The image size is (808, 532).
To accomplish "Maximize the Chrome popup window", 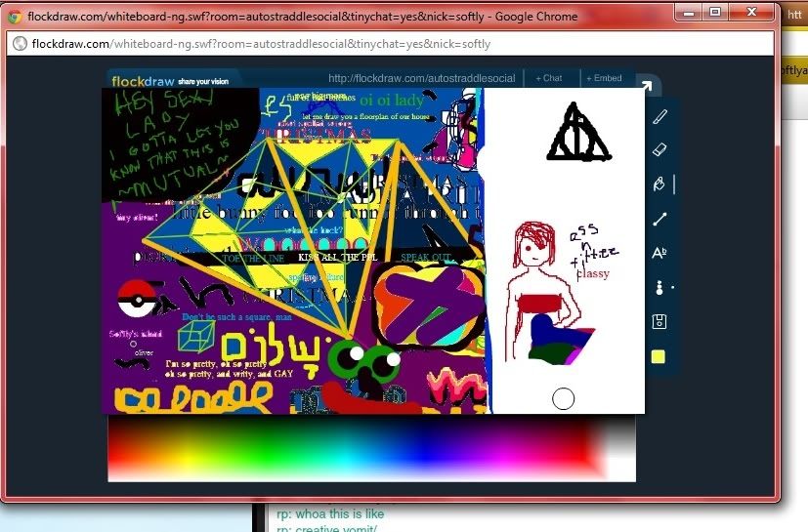I will pos(715,12).
